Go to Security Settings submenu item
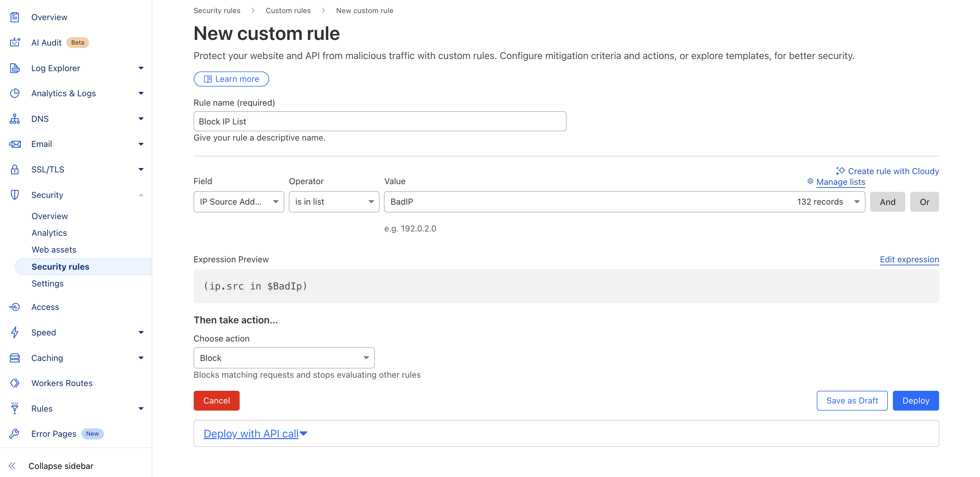The width and height of the screenshot is (980, 477). pyautogui.click(x=48, y=283)
